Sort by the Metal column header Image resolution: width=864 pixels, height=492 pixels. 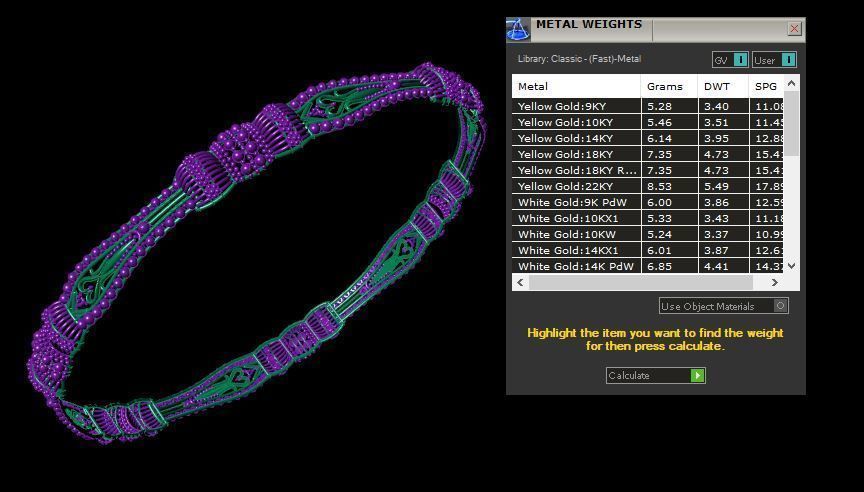(x=576, y=86)
